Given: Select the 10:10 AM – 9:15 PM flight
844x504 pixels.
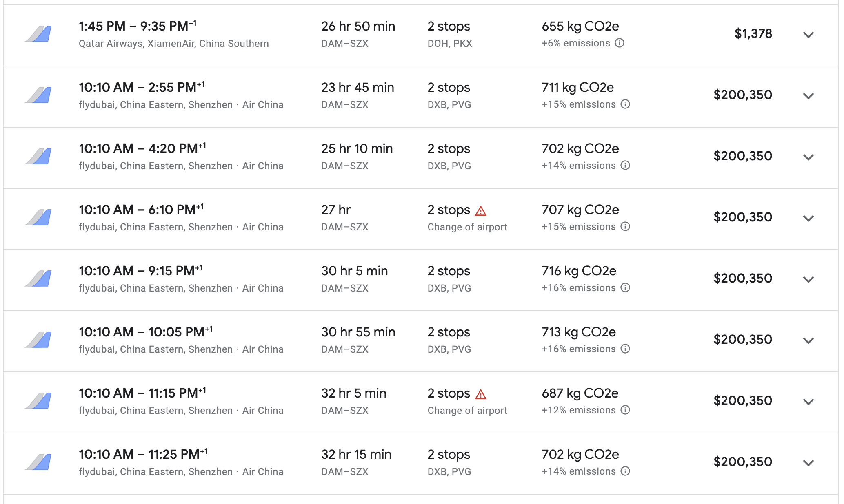Looking at the screenshot, I should [x=421, y=280].
